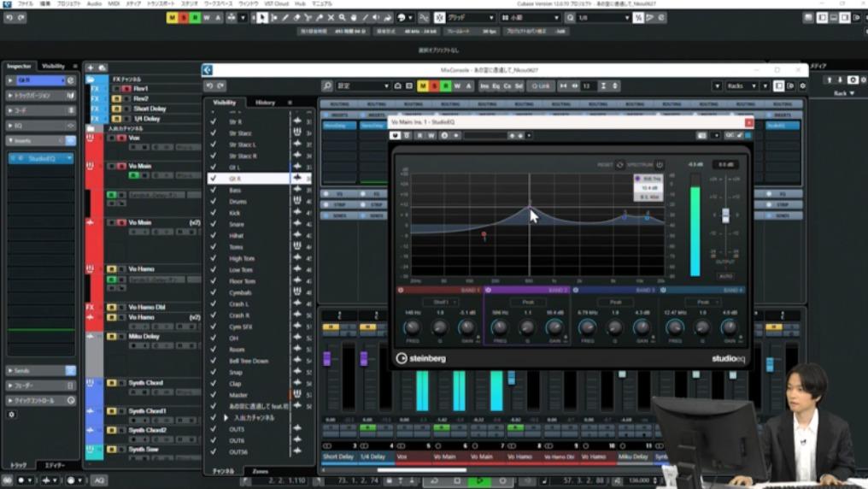Click the Steinberg logo in StudioEQ
The image size is (868, 489).
click(x=420, y=358)
